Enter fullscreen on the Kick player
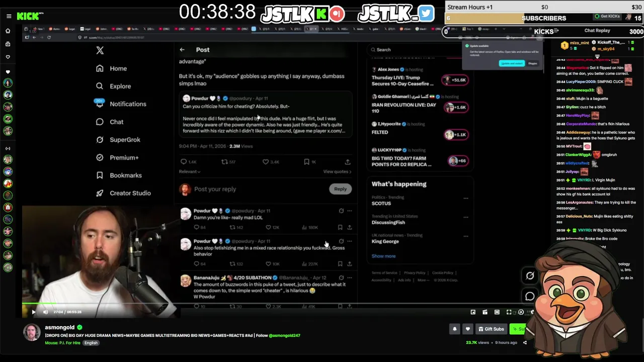This screenshot has width=644, height=362. (509, 312)
